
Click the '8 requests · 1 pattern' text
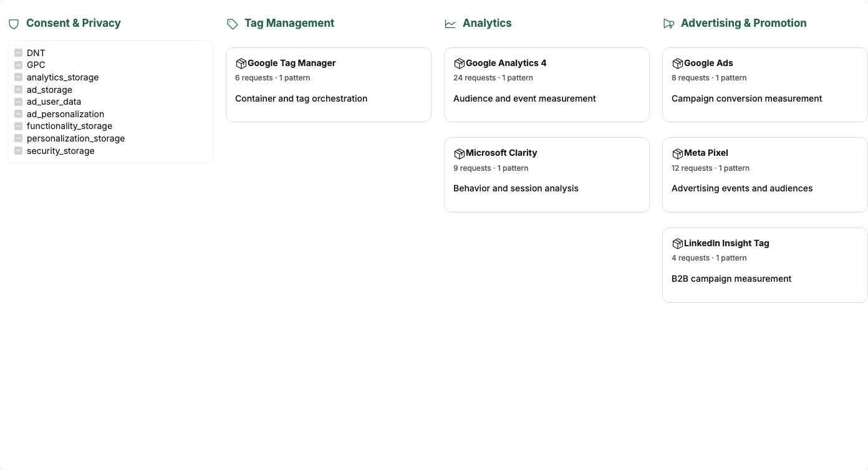[x=709, y=78]
